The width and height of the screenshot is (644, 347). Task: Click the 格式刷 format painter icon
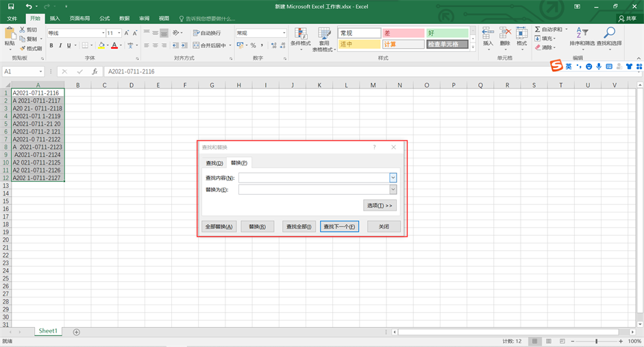22,49
